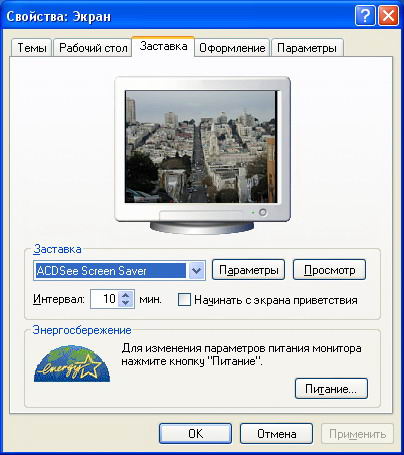Confirm with the OK button

tap(195, 434)
